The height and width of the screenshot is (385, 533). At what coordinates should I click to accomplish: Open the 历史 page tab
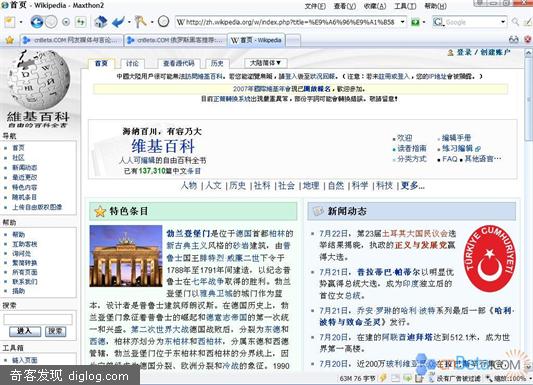[217, 63]
